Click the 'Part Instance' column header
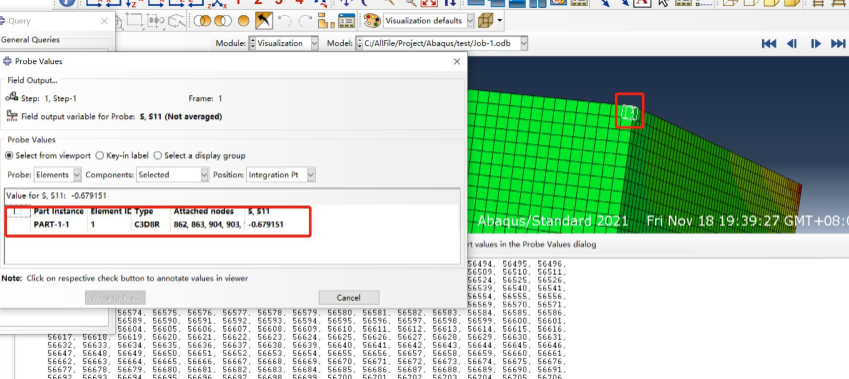The height and width of the screenshot is (379, 849). (x=58, y=211)
